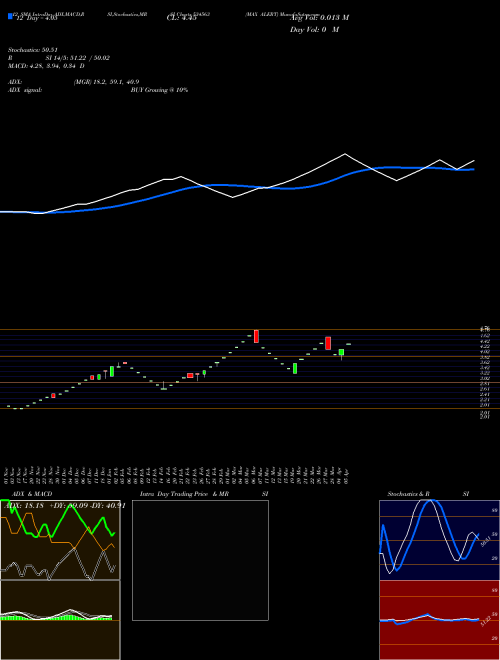Click the dark blue stochastics oscillator panel
Image resolution: width=500 pixels, height=660 pixels.
pos(439,540)
